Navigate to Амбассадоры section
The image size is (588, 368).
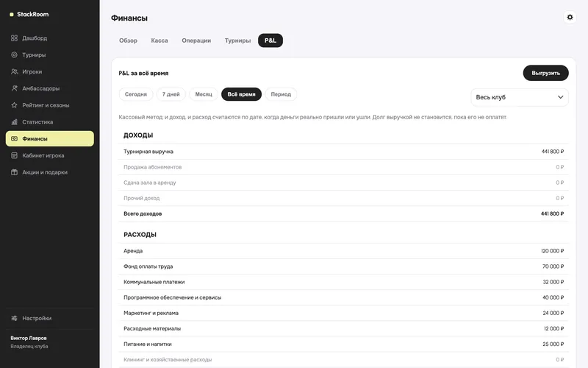[x=50, y=88]
